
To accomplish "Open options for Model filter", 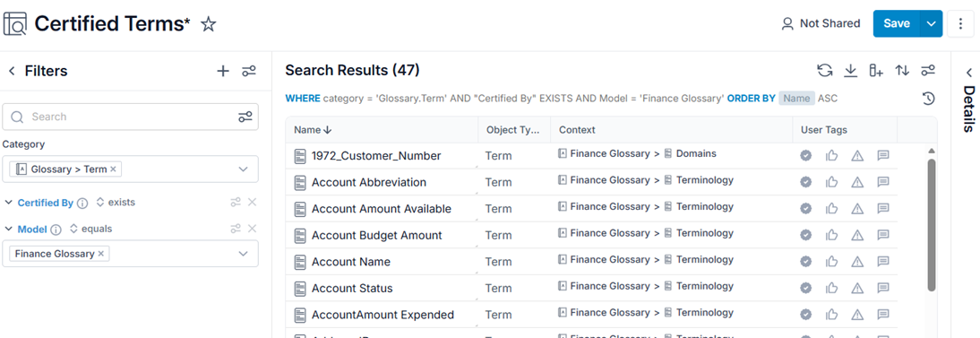I will coord(235,230).
